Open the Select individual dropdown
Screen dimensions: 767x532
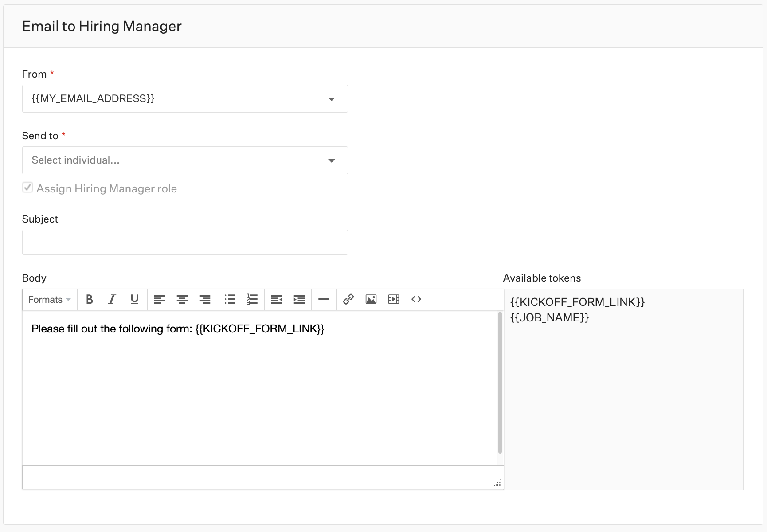click(331, 160)
